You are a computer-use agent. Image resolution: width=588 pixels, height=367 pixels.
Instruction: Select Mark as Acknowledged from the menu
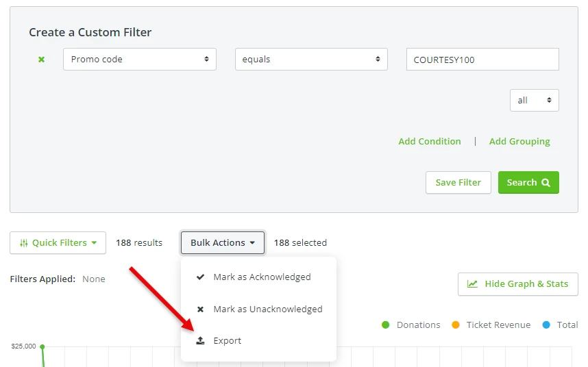point(258,277)
